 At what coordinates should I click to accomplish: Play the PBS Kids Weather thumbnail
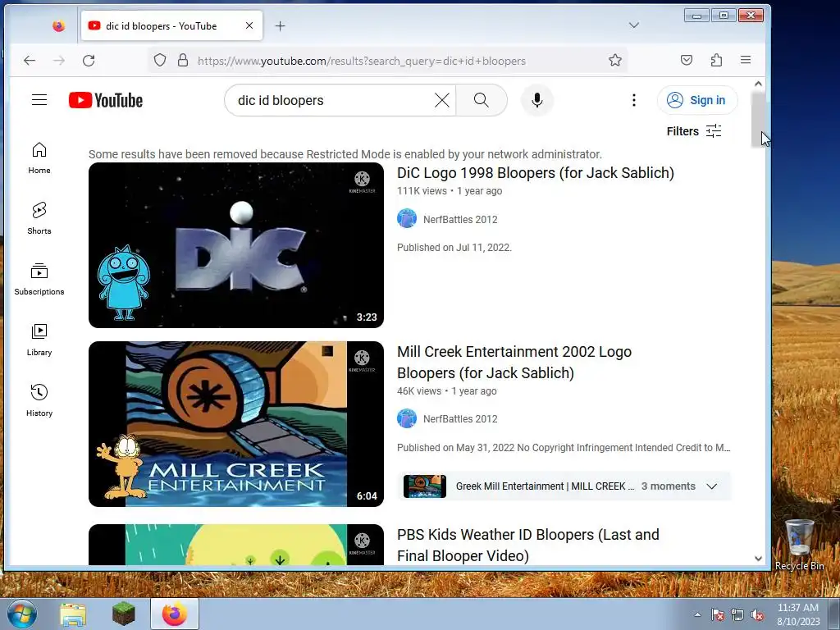[236, 545]
